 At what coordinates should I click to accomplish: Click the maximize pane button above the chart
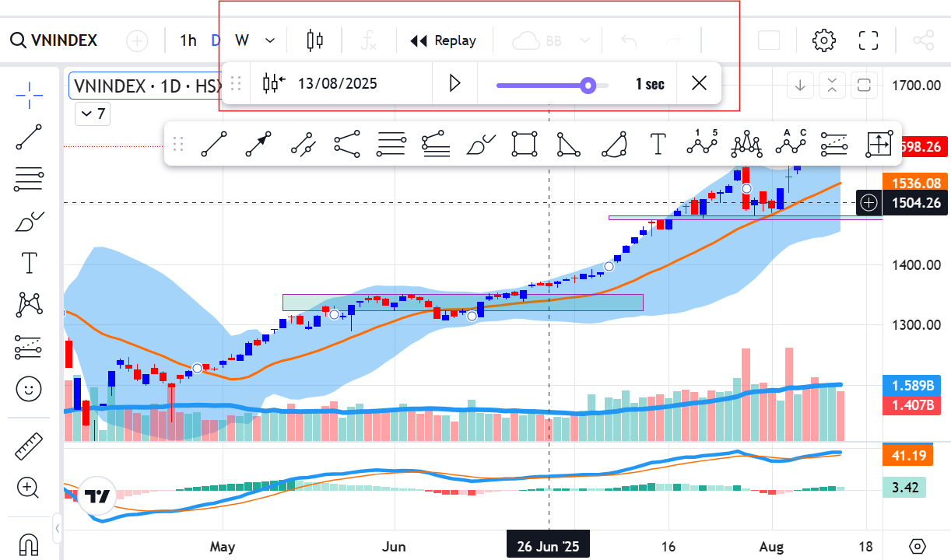864,86
